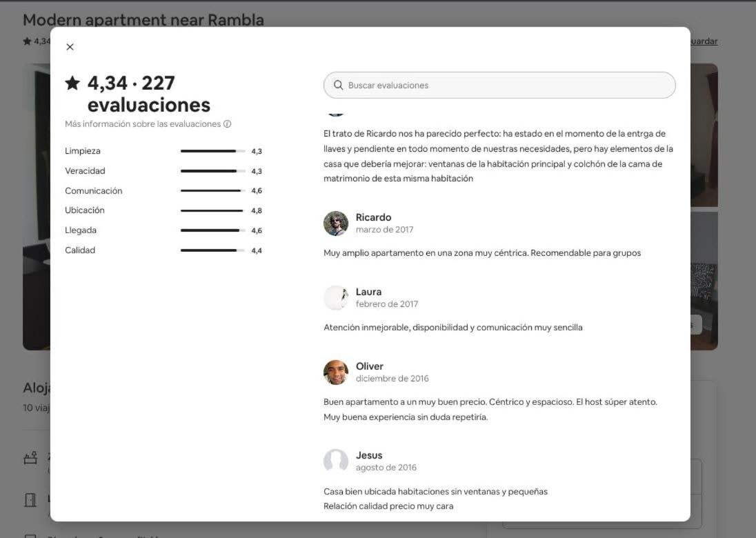Focus the Buscar evaluaciones search field
Viewport: 756px width, 538px height.
(499, 86)
